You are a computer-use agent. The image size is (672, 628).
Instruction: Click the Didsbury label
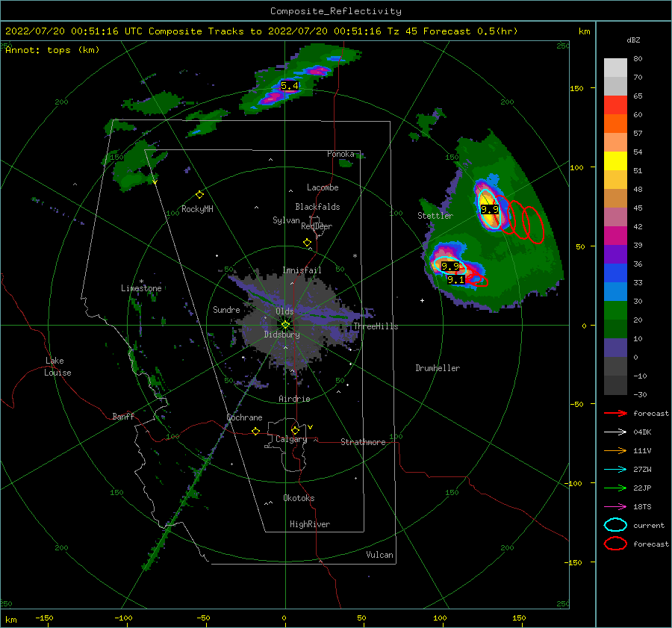coord(281,335)
